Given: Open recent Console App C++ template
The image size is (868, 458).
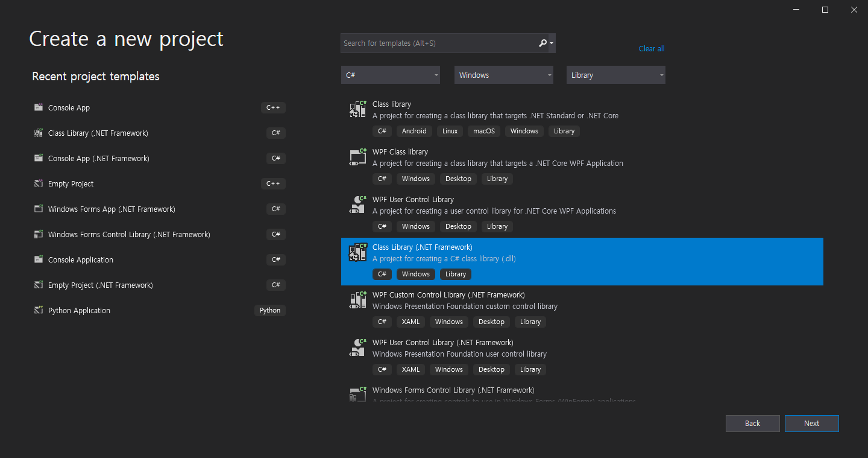Looking at the screenshot, I should point(160,107).
